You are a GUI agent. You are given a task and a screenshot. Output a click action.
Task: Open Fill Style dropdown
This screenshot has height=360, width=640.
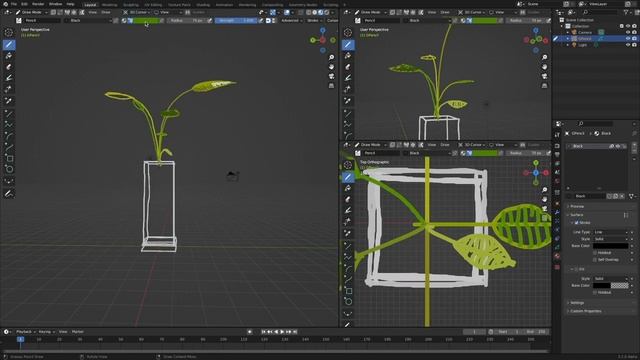(611, 278)
